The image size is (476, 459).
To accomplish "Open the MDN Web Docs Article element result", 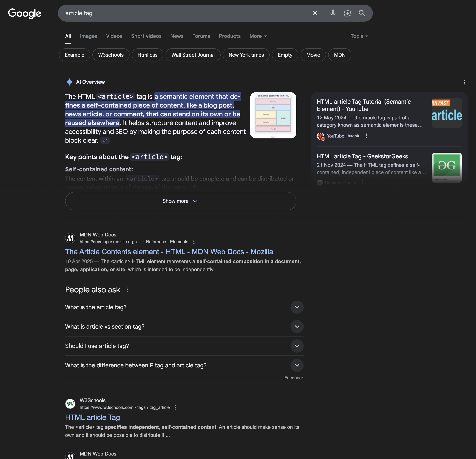I will [x=169, y=252].
